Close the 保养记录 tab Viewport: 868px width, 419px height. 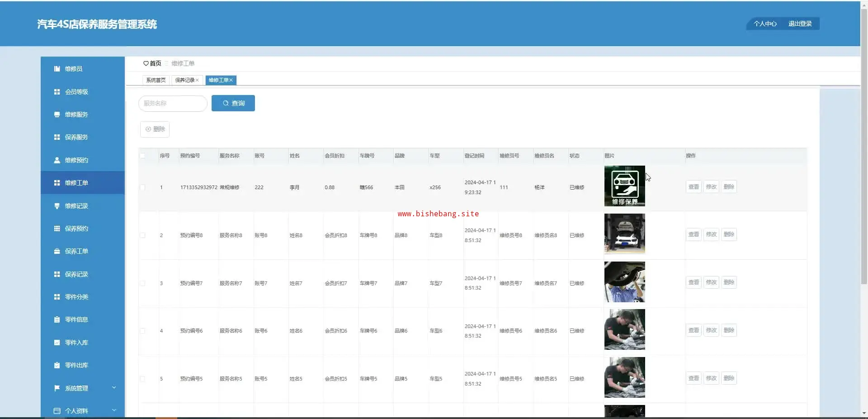[197, 80]
